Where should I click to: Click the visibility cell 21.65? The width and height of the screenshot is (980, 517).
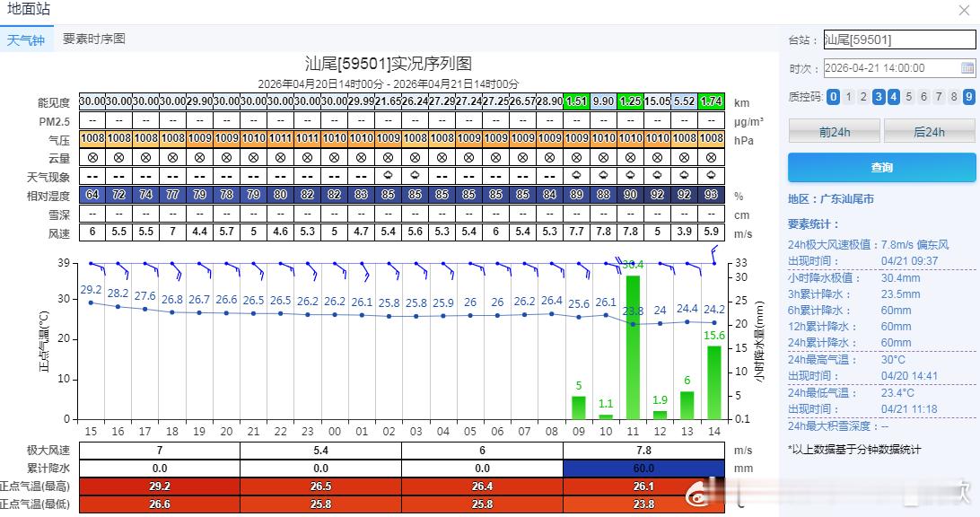point(388,101)
